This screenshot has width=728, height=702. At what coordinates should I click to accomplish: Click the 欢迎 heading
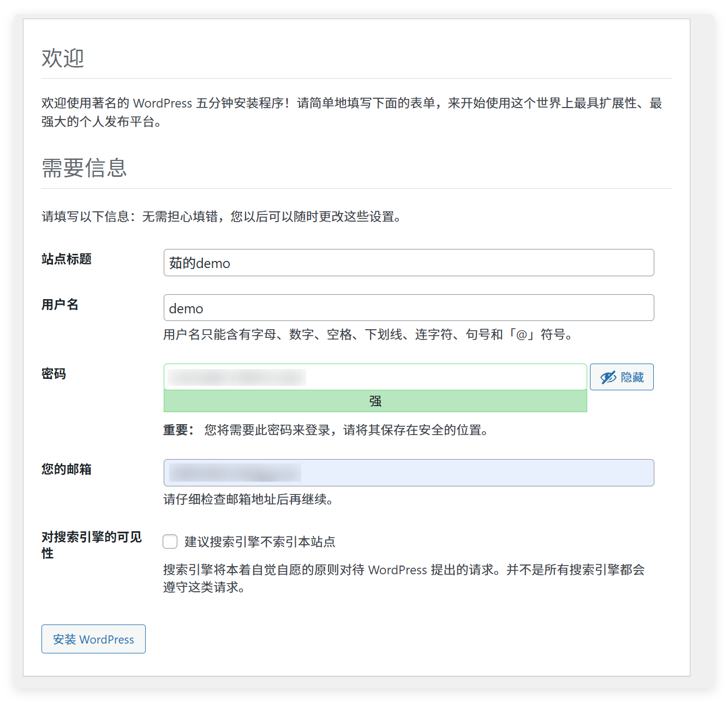coord(63,58)
